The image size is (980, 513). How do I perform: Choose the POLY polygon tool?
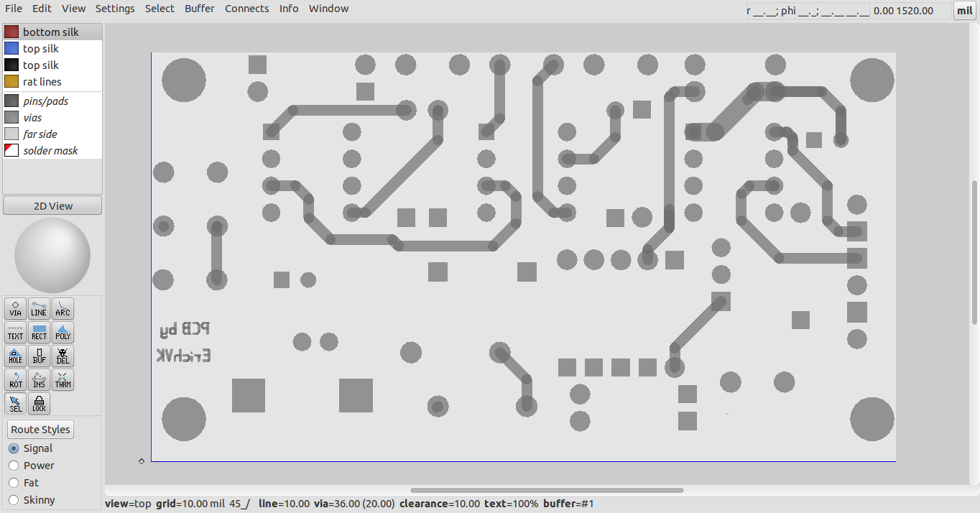(x=63, y=332)
